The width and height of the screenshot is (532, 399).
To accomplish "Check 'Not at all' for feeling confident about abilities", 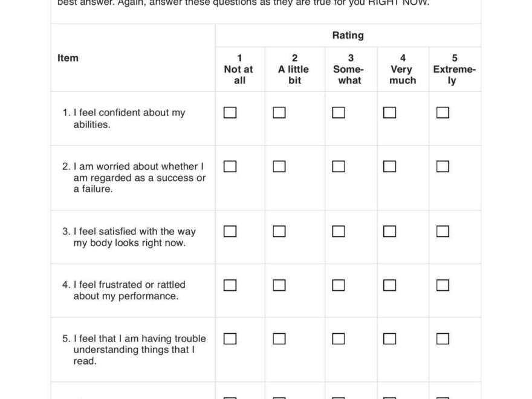I will [x=230, y=113].
